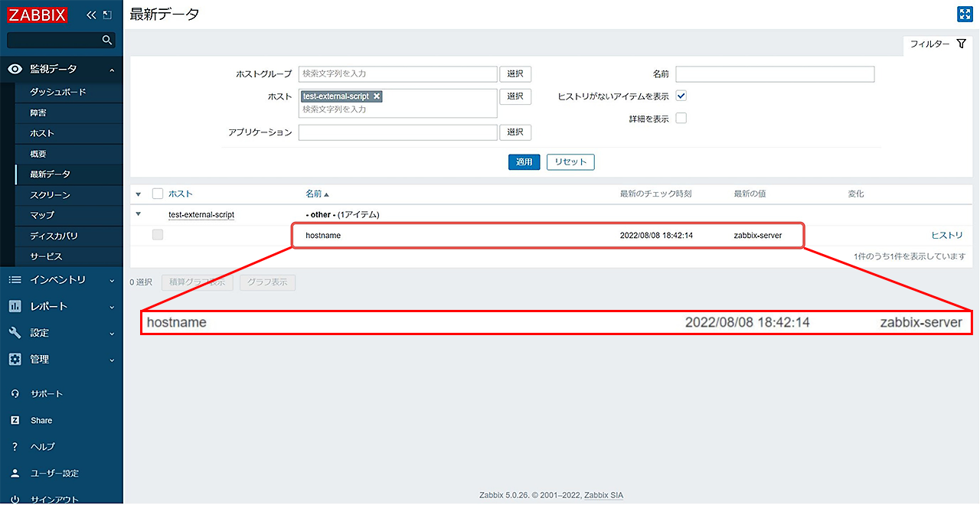Open the フィルター funnel icon at top right
The width and height of the screenshot is (980, 505).
pos(961,44)
